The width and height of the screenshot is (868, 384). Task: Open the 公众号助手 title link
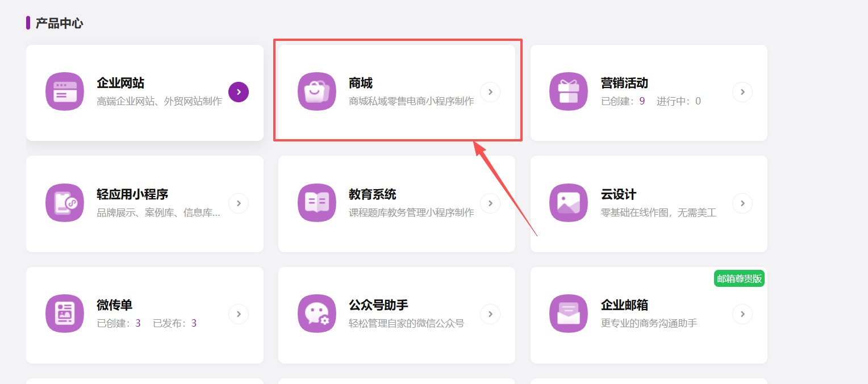[378, 305]
